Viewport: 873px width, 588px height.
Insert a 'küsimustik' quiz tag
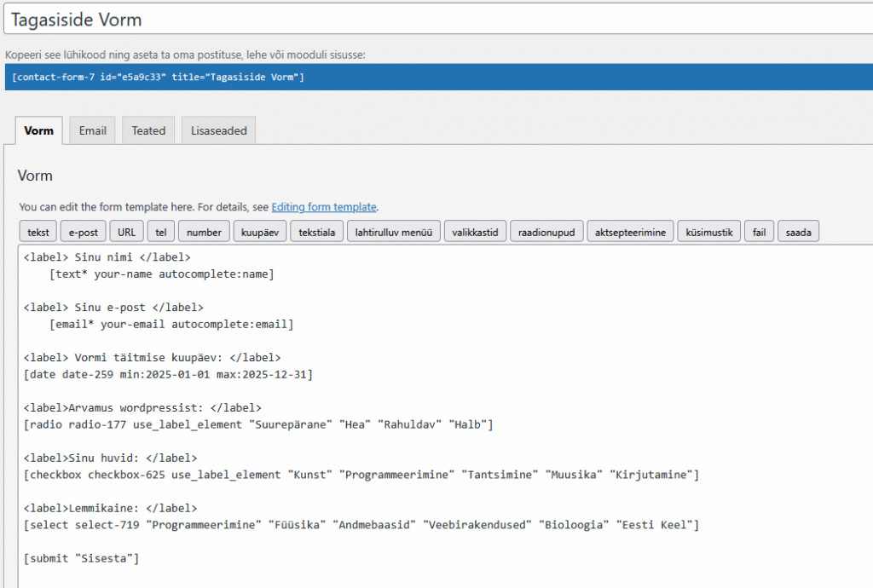coord(709,232)
